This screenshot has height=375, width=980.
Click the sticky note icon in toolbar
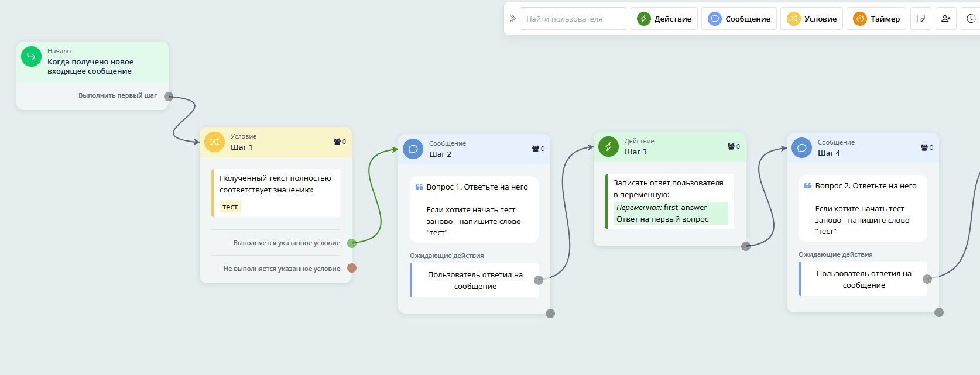tap(921, 19)
